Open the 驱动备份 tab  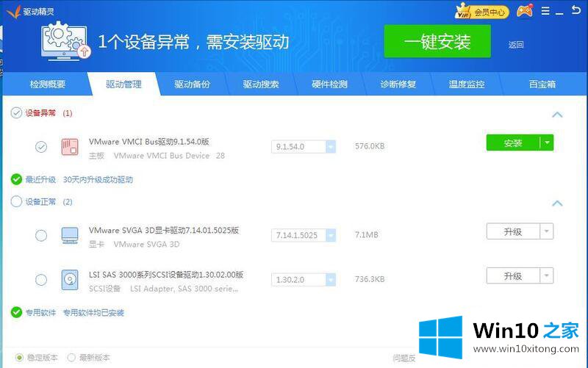tap(192, 84)
